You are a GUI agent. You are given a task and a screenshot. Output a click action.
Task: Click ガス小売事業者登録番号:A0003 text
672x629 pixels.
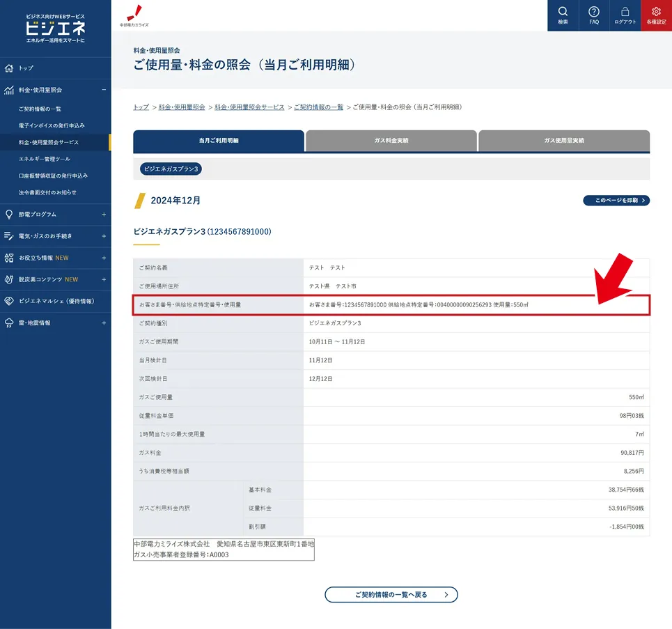pos(181,555)
